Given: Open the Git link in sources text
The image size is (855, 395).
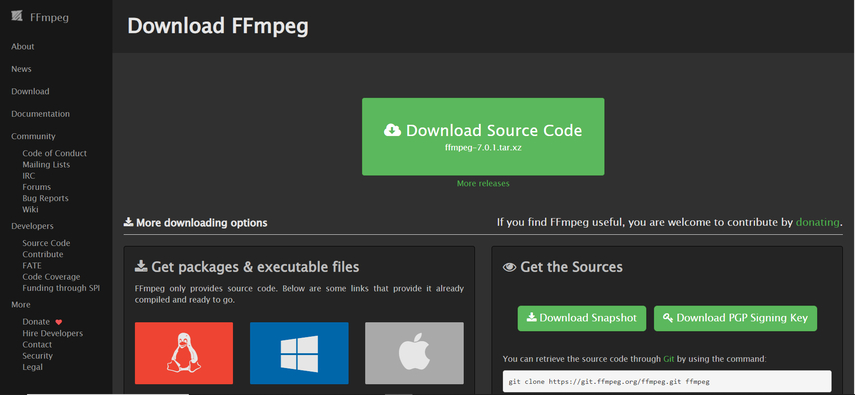Looking at the screenshot, I should [669, 359].
